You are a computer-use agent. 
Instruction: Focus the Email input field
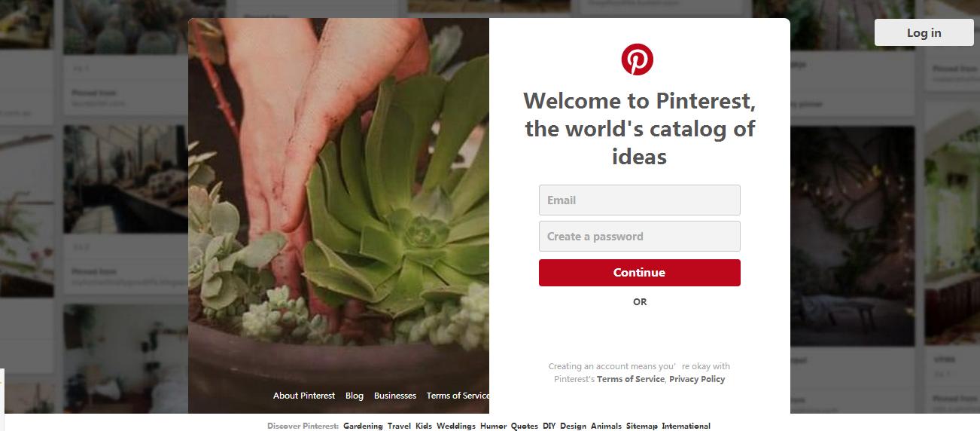point(639,200)
